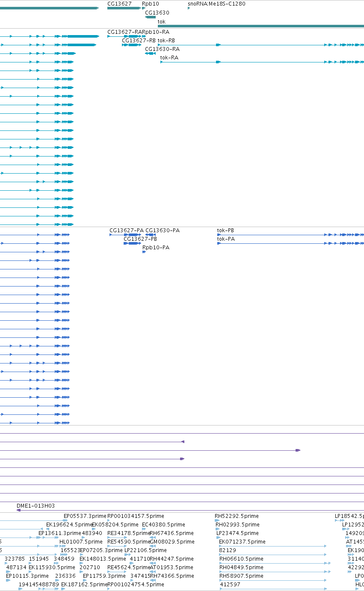
Task: Click EST EK196624.5prime
Action: coord(69,524)
